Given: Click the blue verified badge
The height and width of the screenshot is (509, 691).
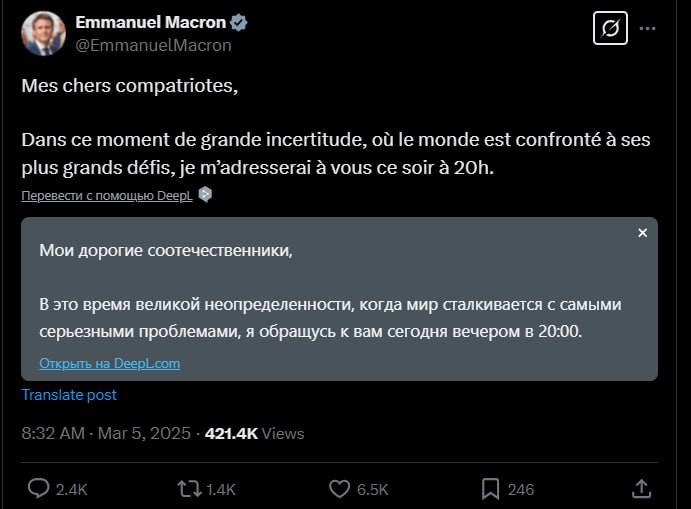Looking at the screenshot, I should point(241,23).
